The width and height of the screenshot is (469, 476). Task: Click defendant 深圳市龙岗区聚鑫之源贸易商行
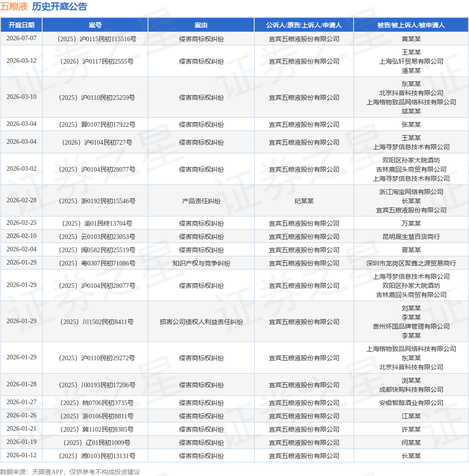tap(411, 263)
